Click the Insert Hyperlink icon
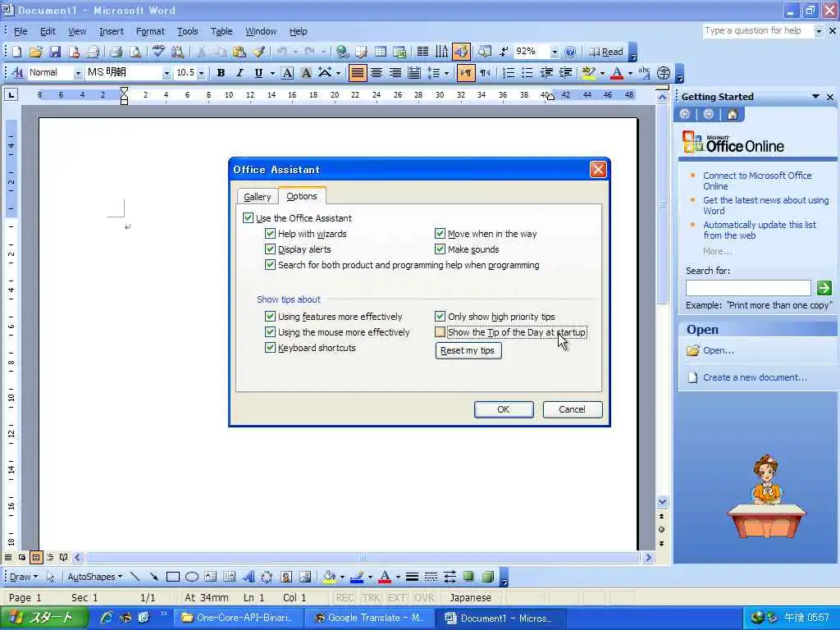The image size is (840, 630). [342, 52]
